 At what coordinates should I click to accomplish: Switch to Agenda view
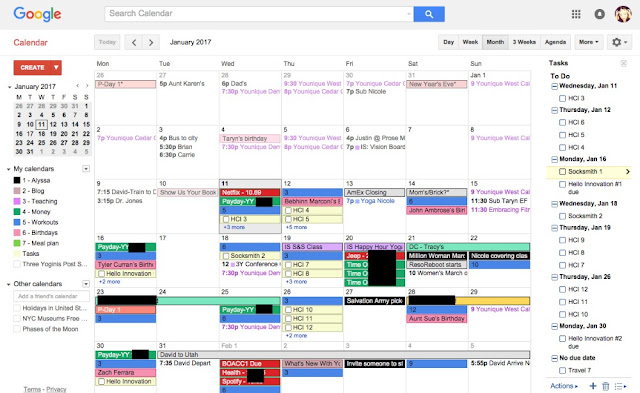(x=555, y=42)
